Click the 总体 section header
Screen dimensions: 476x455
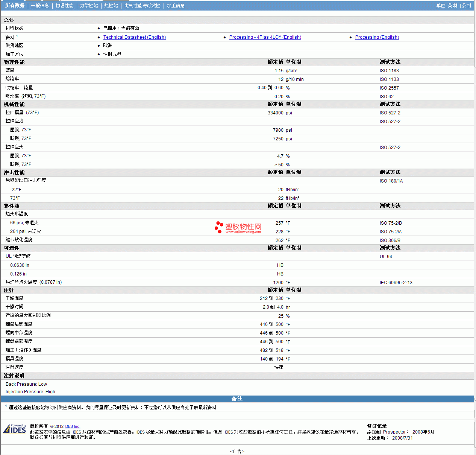[x=9, y=20]
